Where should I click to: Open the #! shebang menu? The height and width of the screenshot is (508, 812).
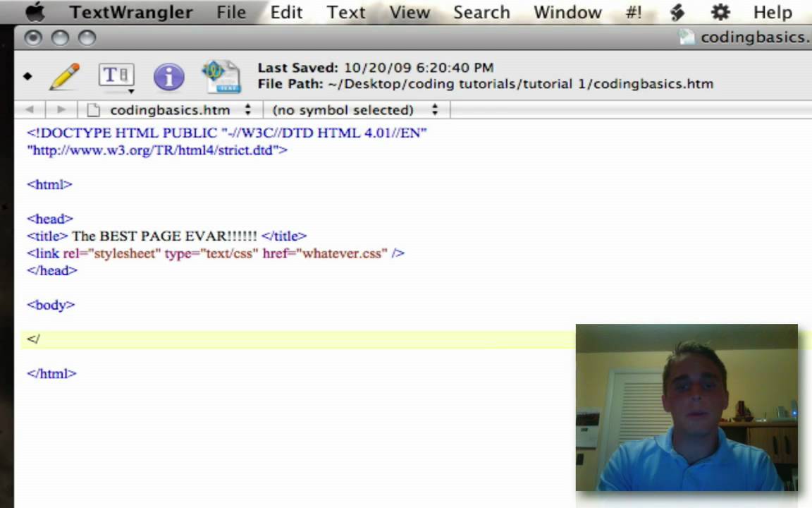coord(634,12)
